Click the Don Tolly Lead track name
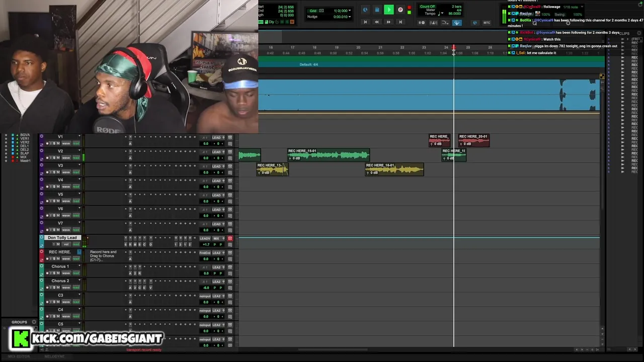 [x=62, y=237]
